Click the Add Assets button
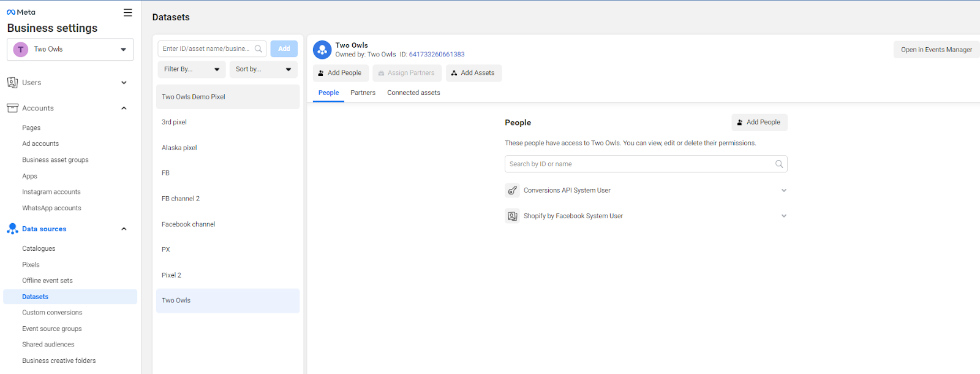The width and height of the screenshot is (980, 374). pyautogui.click(x=473, y=73)
